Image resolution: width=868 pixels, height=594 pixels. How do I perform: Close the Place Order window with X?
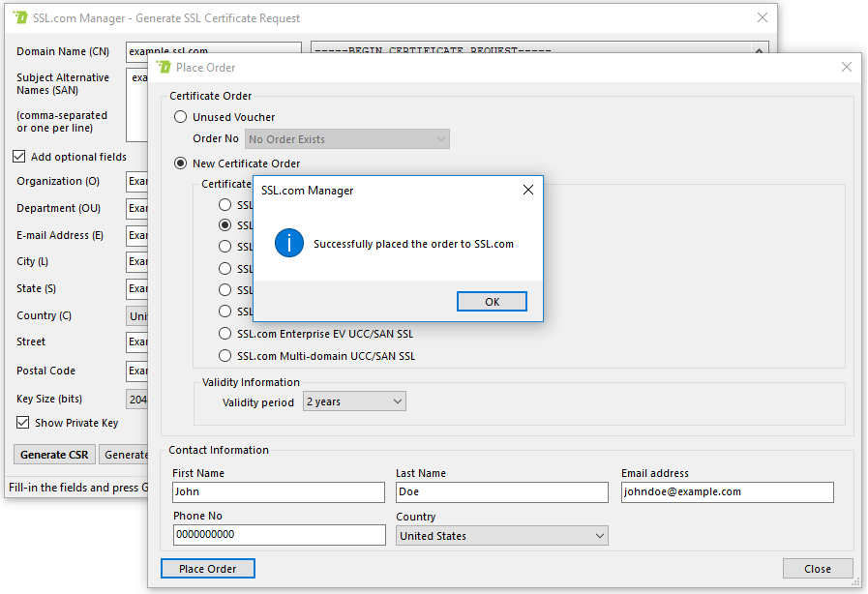click(x=847, y=68)
